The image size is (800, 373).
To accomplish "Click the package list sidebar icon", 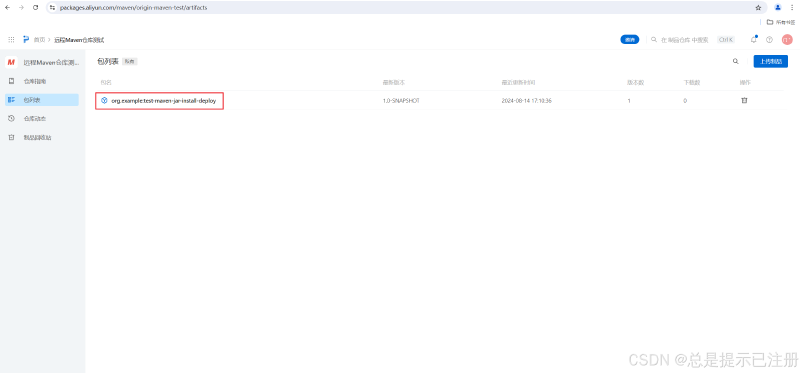I will click(11, 100).
